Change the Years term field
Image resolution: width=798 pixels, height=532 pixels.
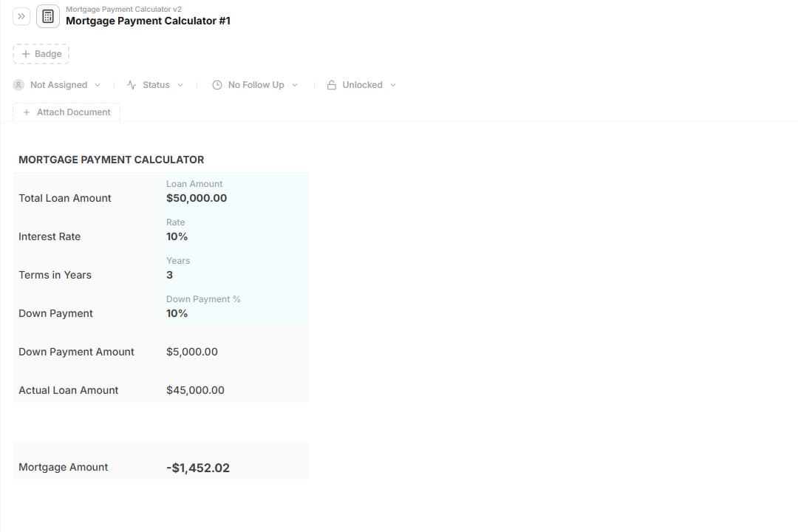[170, 275]
